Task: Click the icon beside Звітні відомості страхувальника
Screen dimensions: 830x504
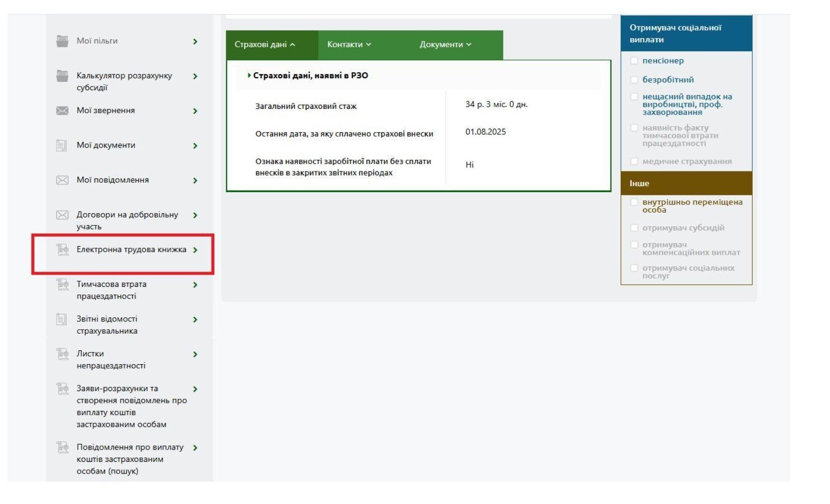Action: click(62, 319)
